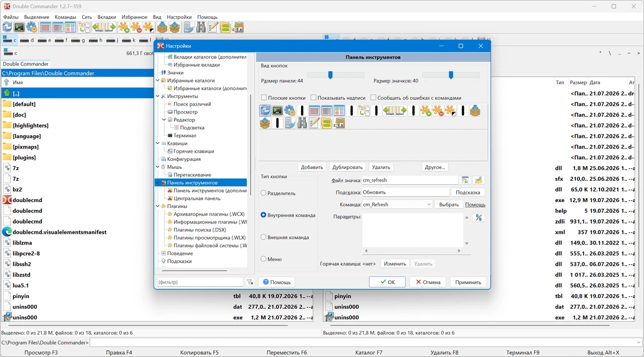Select the directory tree button in the toolbar editor
Image resolution: width=644 pixels, height=357 pixels.
[364, 110]
